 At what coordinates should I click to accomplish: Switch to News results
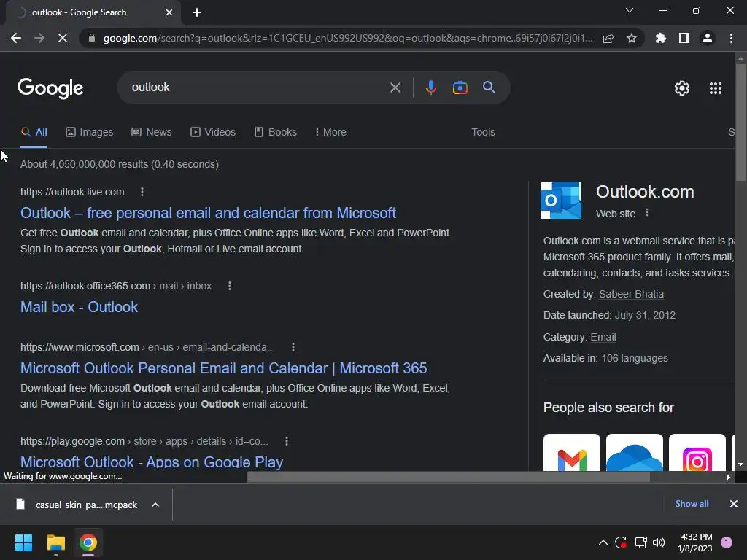pos(152,132)
